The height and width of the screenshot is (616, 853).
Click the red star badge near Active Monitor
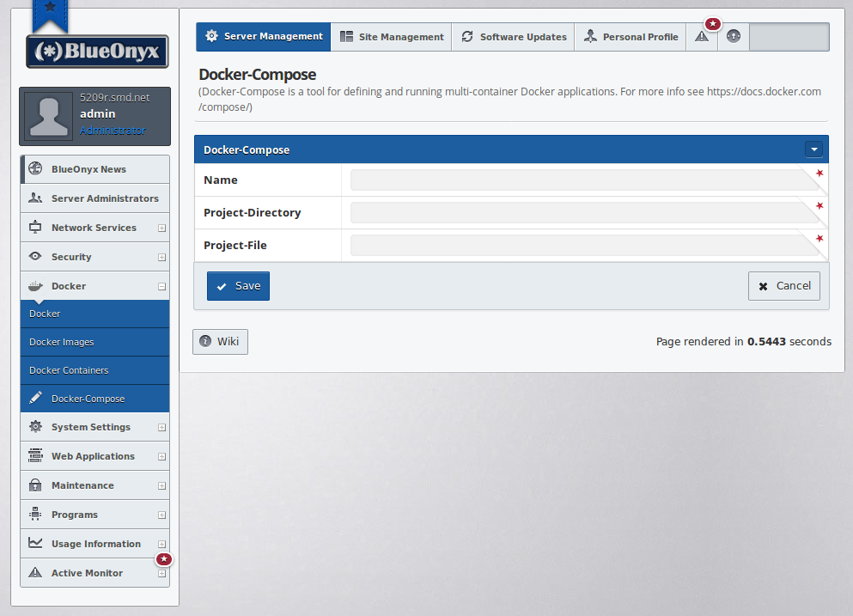[x=164, y=558]
